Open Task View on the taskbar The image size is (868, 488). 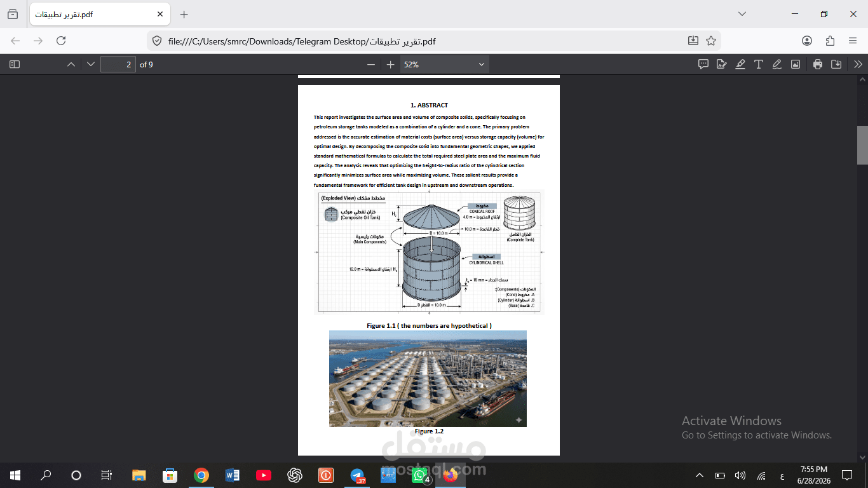[107, 475]
